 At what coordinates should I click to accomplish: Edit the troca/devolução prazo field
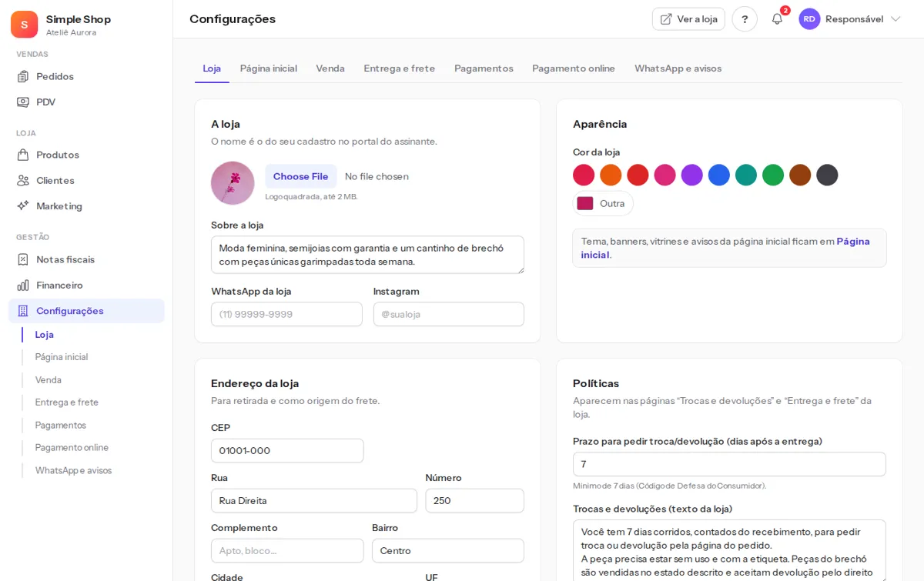click(x=729, y=464)
